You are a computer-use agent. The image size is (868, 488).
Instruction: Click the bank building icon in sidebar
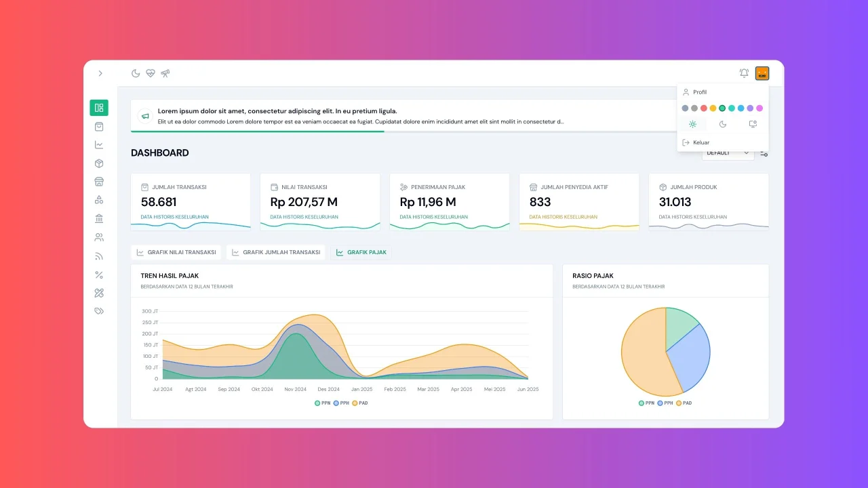tap(99, 219)
